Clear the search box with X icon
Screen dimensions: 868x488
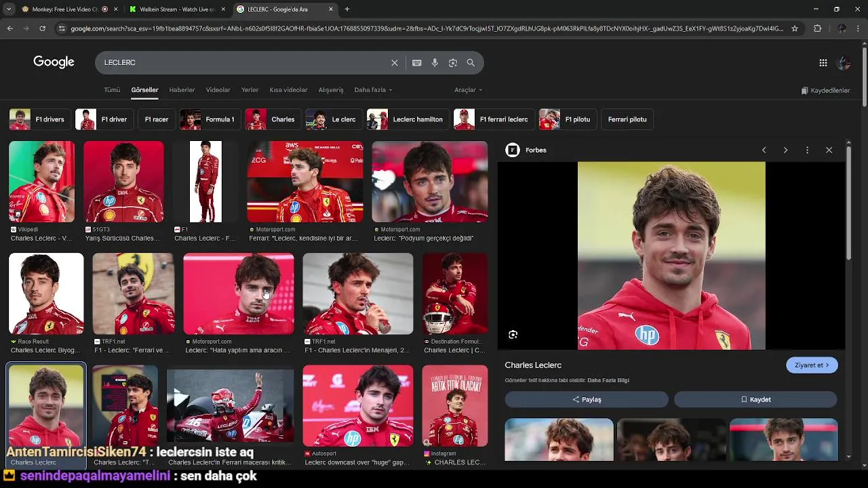point(395,62)
